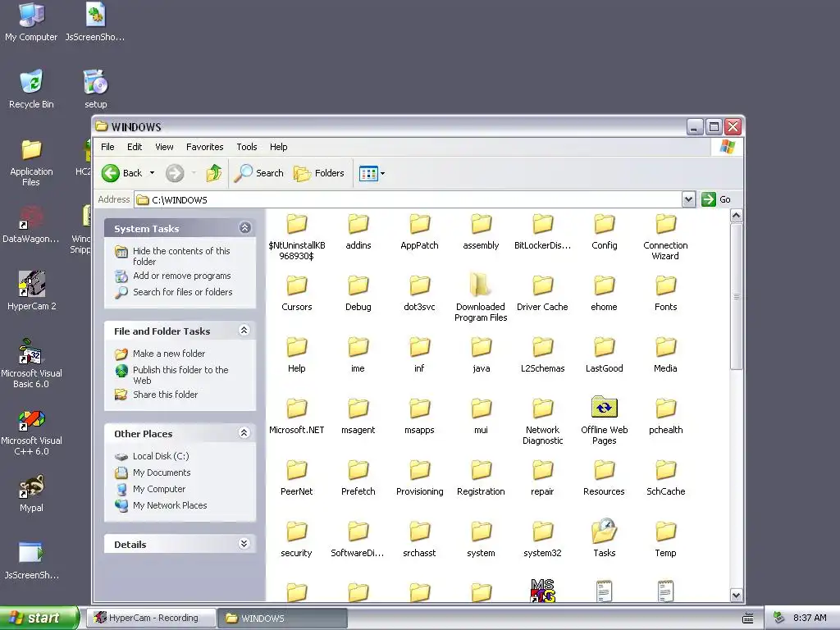
Task: Click the WINDOWS taskbar button
Action: click(283, 618)
